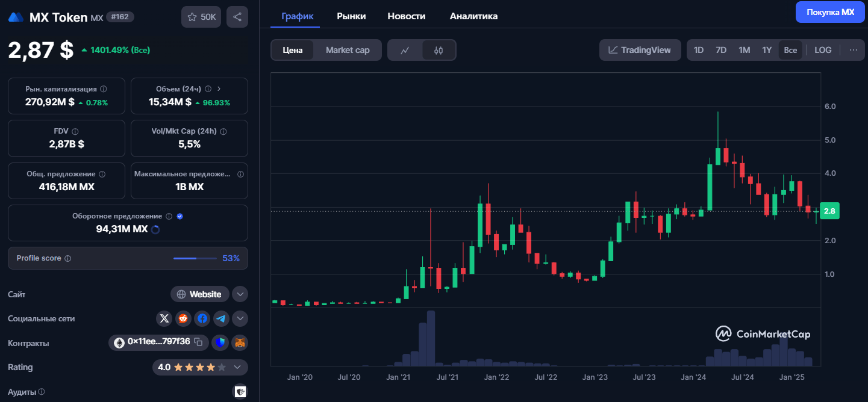This screenshot has height=402, width=868.
Task: Set chart range to 7D
Action: point(721,50)
